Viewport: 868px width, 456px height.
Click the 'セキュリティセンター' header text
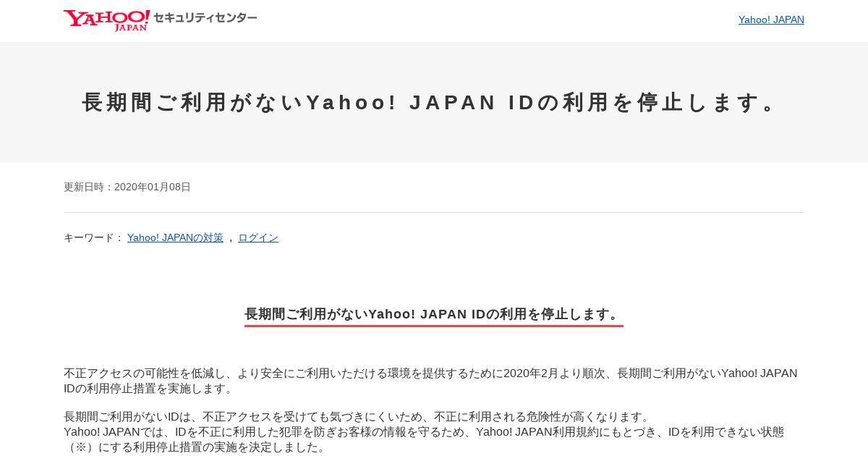coord(205,18)
